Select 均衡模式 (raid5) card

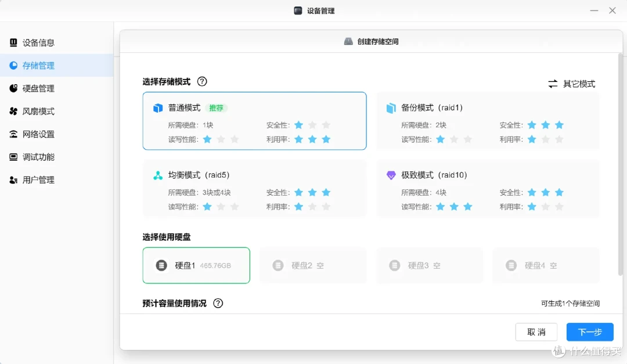click(254, 189)
